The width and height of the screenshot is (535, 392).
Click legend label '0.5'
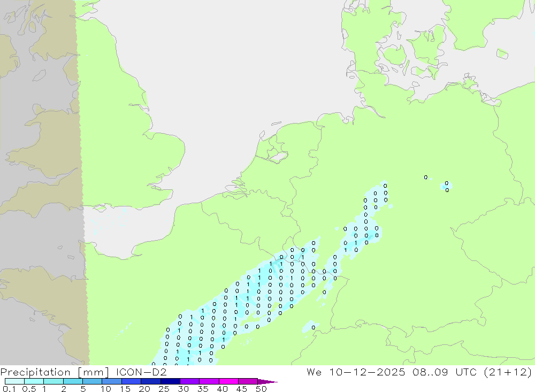click(29, 389)
